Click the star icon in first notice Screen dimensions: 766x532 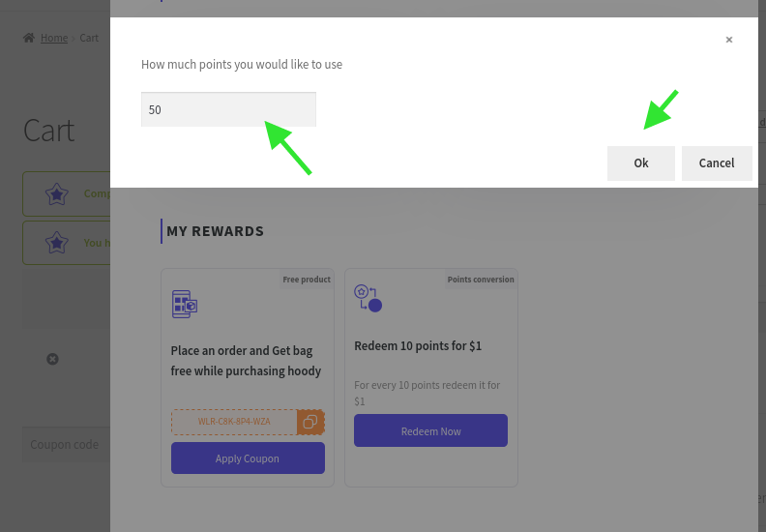pyautogui.click(x=57, y=194)
